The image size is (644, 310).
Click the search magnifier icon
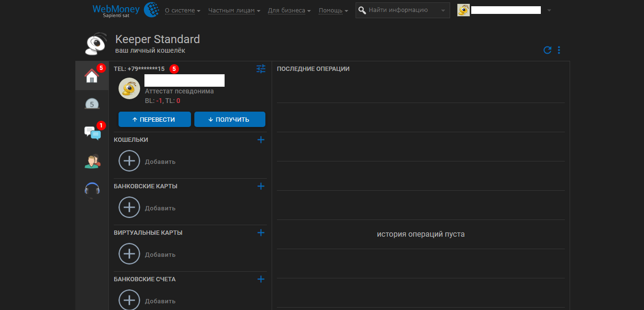pyautogui.click(x=362, y=10)
